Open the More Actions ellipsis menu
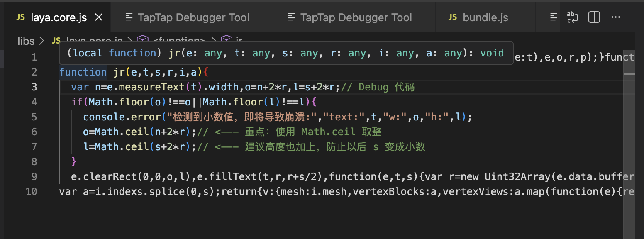The height and width of the screenshot is (239, 644). [x=616, y=17]
